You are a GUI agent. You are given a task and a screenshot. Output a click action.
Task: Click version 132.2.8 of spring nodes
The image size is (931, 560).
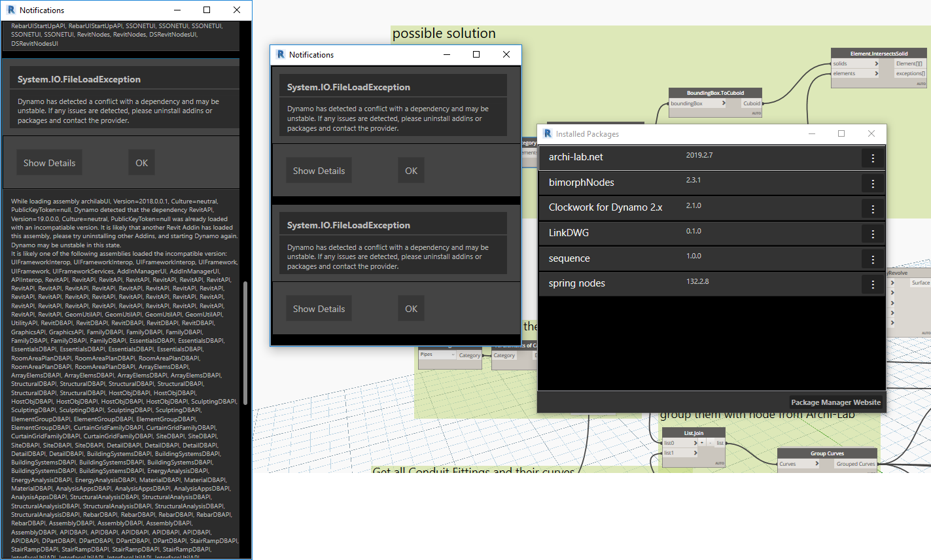697,281
